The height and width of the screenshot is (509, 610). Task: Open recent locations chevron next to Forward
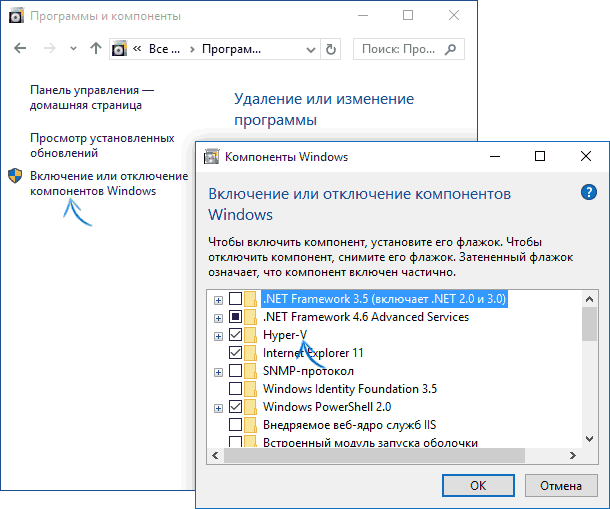point(73,49)
